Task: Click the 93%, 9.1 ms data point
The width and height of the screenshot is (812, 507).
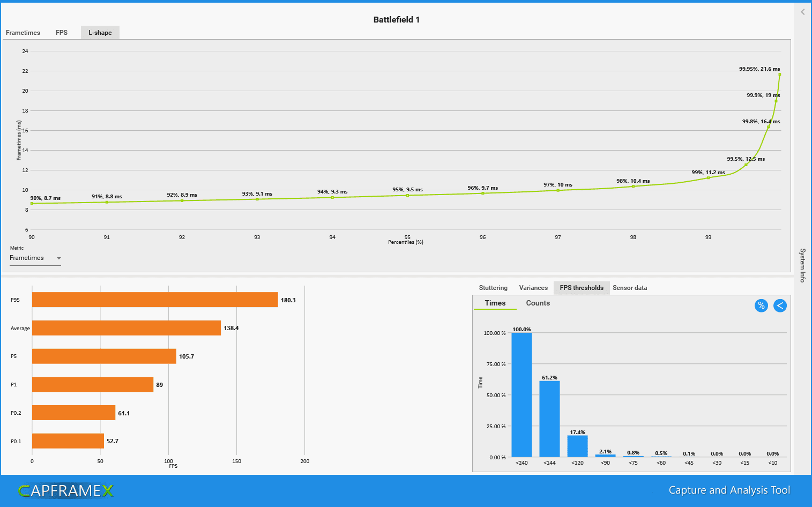Action: click(257, 199)
